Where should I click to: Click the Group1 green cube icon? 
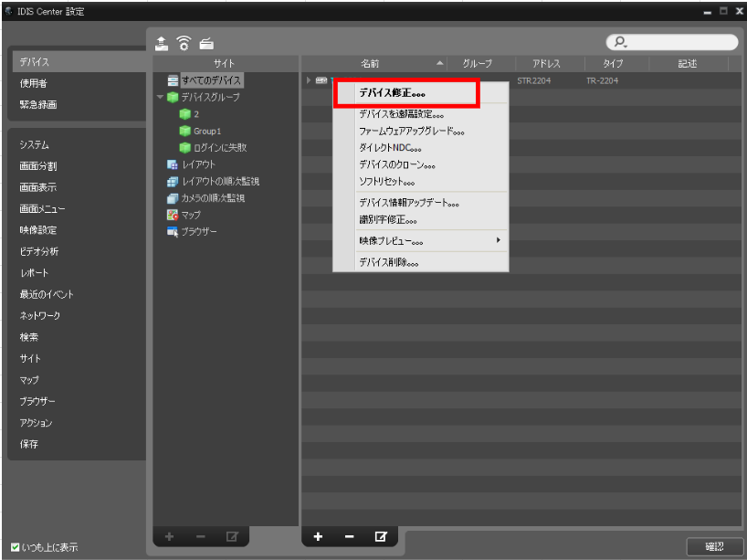(x=184, y=131)
